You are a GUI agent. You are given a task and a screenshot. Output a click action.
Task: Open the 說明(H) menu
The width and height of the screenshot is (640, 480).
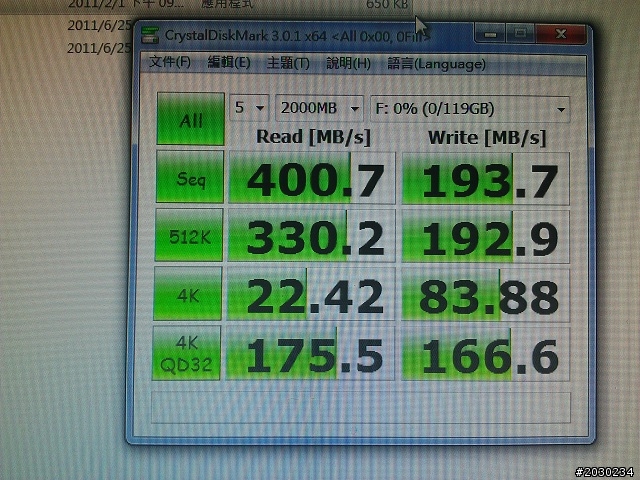click(x=348, y=64)
